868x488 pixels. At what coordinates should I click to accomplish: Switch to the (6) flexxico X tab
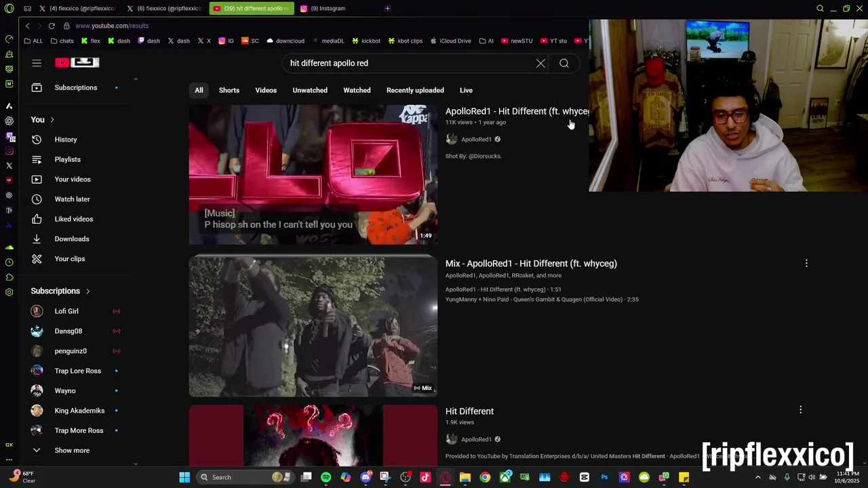tap(164, 8)
